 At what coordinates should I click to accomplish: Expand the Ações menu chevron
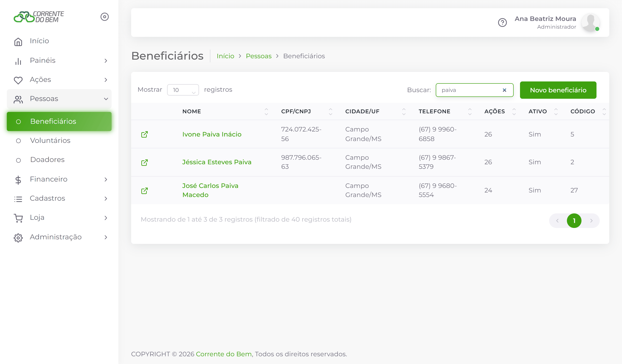coord(106,80)
